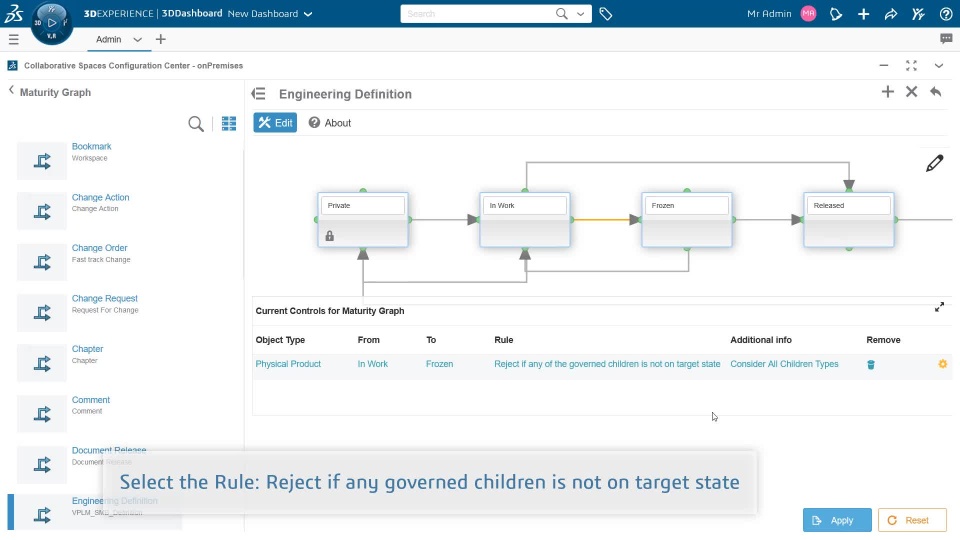Click in the top search field

[x=478, y=13]
